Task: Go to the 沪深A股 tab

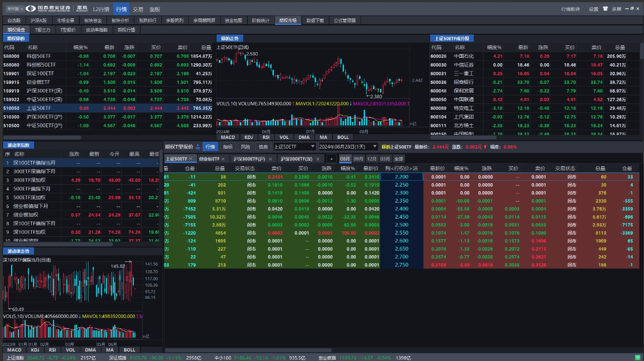Action: pyautogui.click(x=38, y=20)
